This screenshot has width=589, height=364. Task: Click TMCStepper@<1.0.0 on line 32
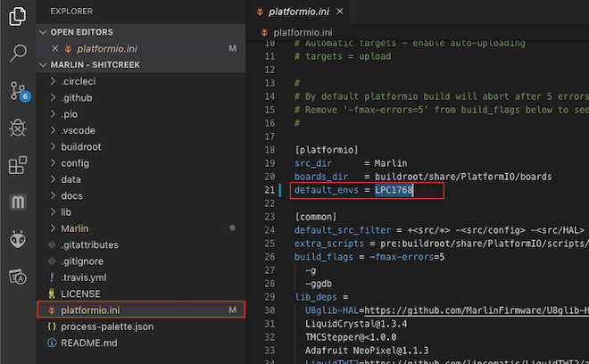(x=351, y=337)
